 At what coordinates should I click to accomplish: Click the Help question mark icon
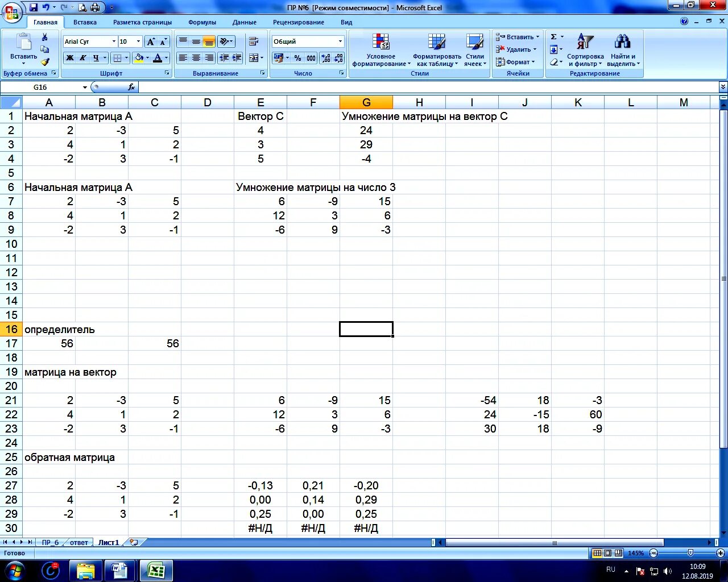pyautogui.click(x=684, y=22)
